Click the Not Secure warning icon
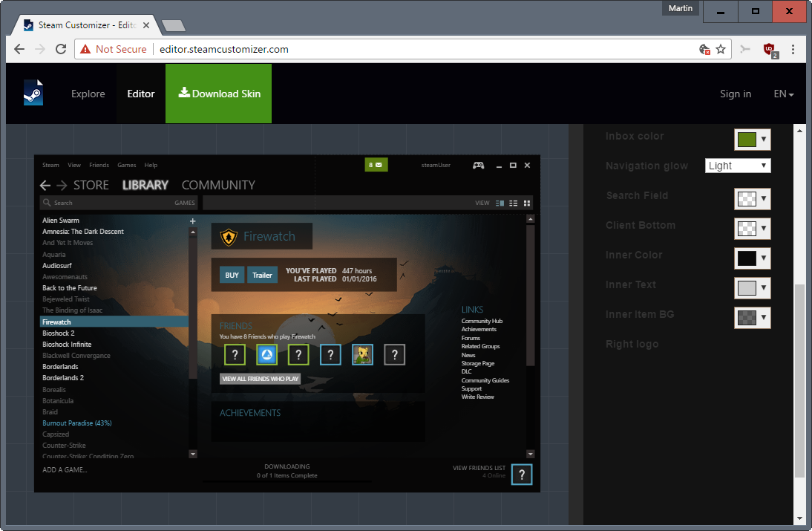812x531 pixels. (85, 49)
